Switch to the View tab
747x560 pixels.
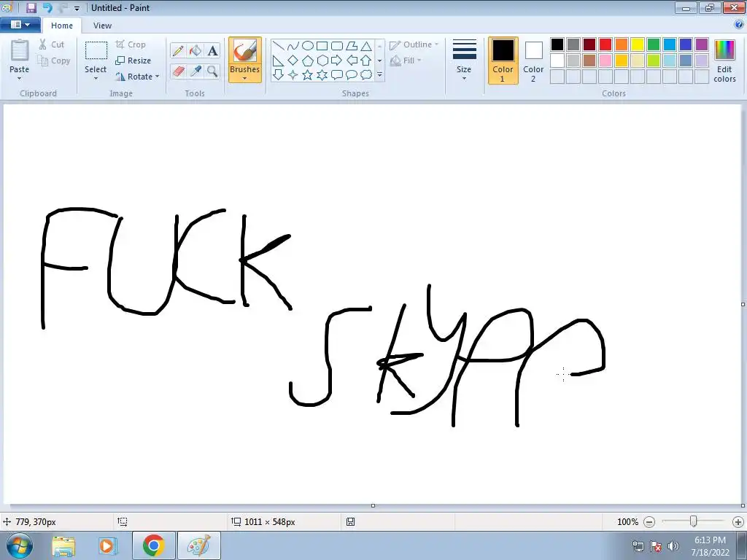pos(102,26)
